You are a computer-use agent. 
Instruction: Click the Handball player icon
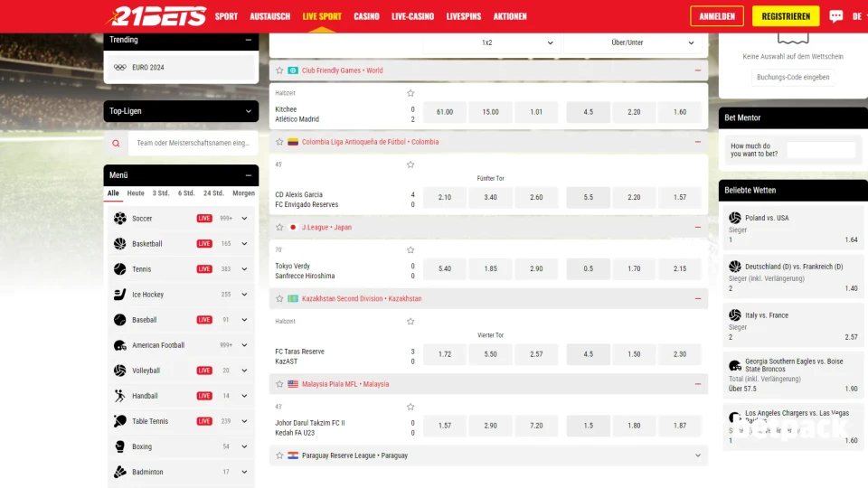[119, 396]
